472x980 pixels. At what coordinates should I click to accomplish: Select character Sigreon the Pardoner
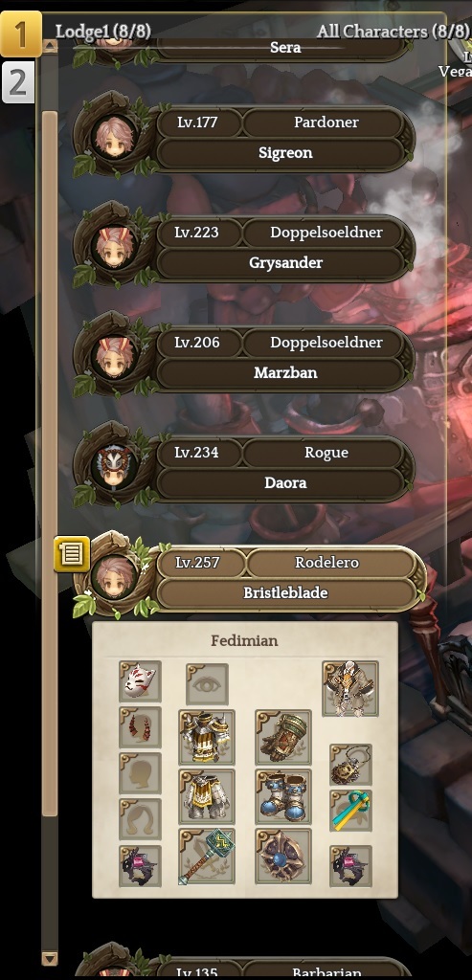[x=244, y=138]
